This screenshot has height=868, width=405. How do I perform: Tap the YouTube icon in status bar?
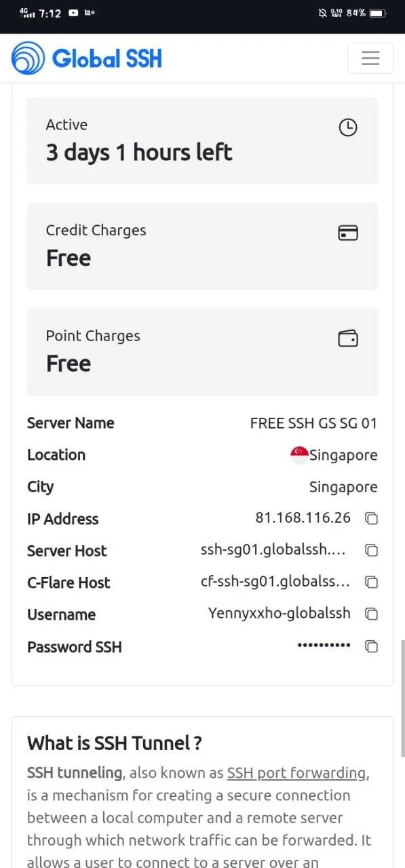[x=73, y=13]
